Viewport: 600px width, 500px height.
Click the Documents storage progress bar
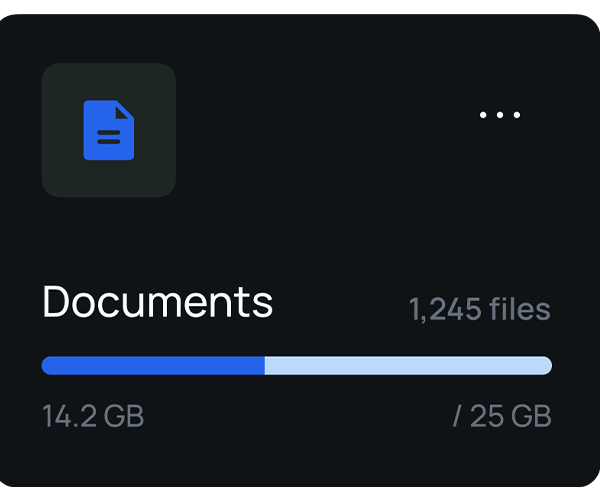coord(296,366)
